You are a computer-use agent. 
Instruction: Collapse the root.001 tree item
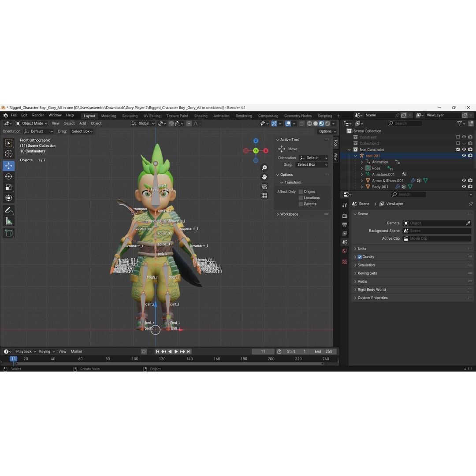(x=356, y=156)
